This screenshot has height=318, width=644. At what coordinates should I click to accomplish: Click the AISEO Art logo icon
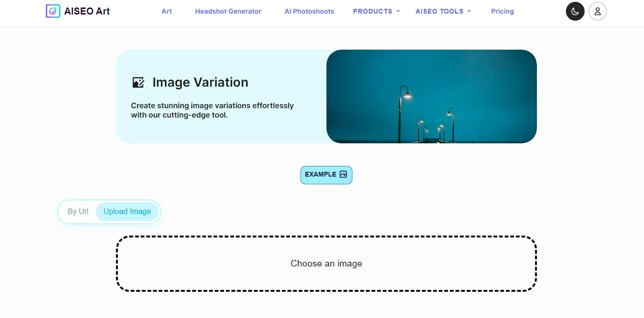tap(53, 11)
